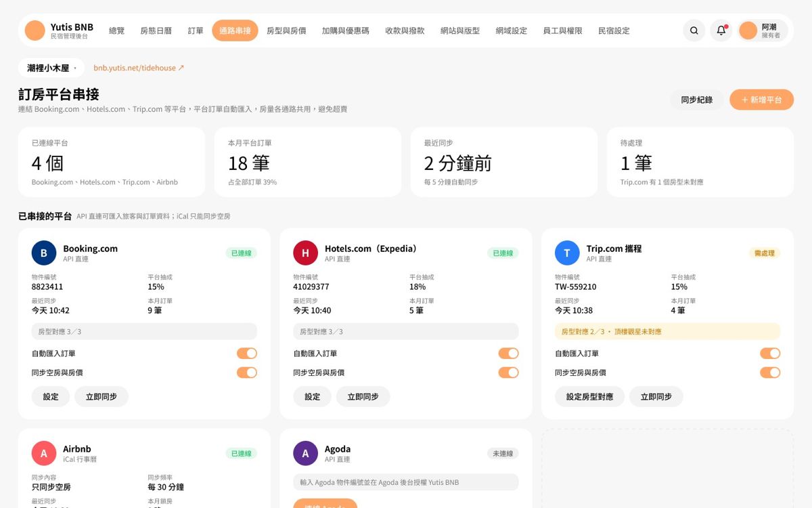
Task: Click Trip.com 需處理 status badge
Action: pyautogui.click(x=765, y=253)
